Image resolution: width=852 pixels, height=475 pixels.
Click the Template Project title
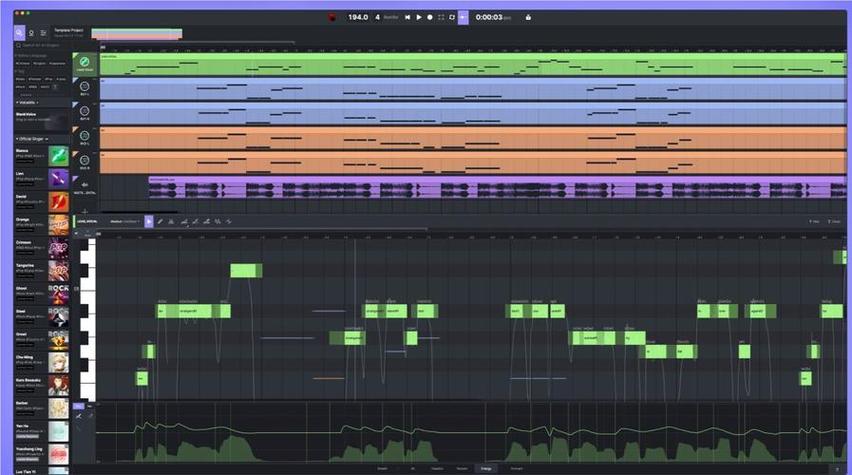[69, 30]
